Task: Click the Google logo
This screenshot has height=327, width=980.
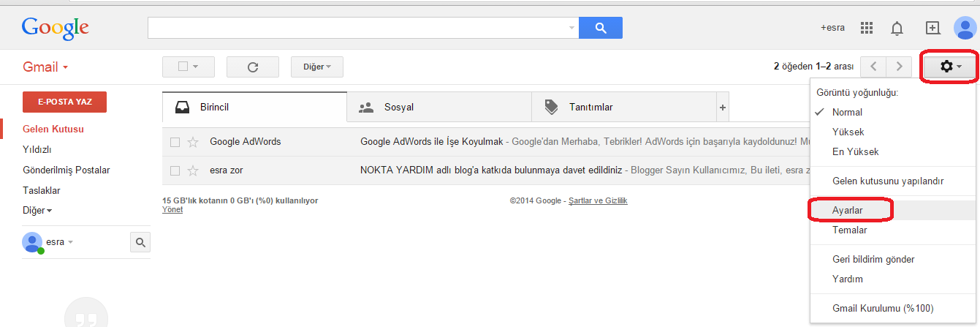Action: (x=56, y=29)
